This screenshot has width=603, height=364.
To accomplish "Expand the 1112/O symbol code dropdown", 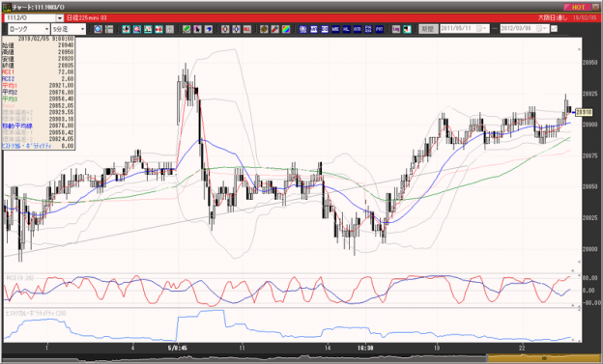I will point(60,18).
